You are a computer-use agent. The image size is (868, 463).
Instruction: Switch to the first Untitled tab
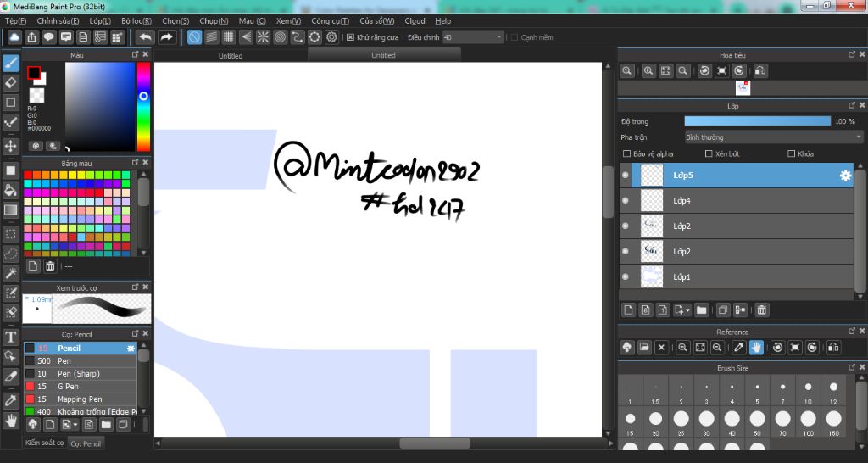tap(231, 55)
